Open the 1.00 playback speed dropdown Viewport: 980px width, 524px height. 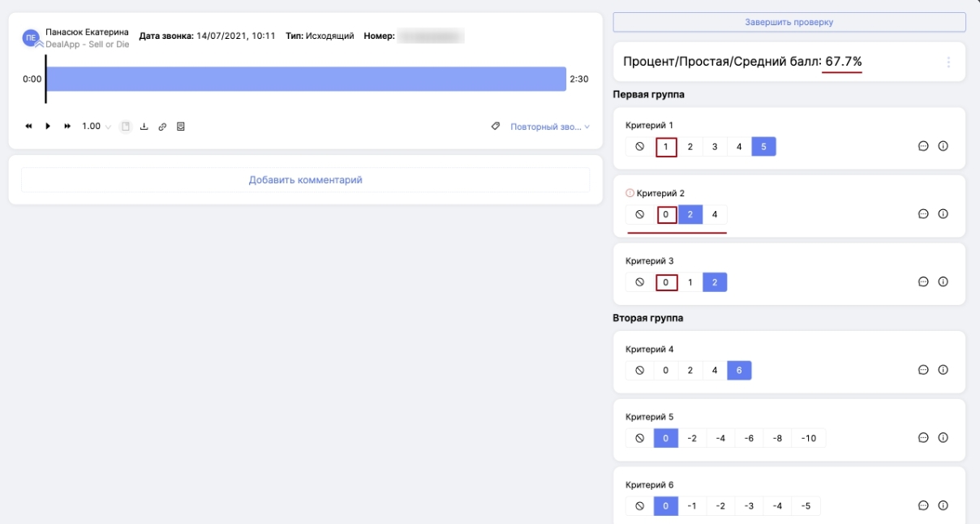(x=97, y=127)
